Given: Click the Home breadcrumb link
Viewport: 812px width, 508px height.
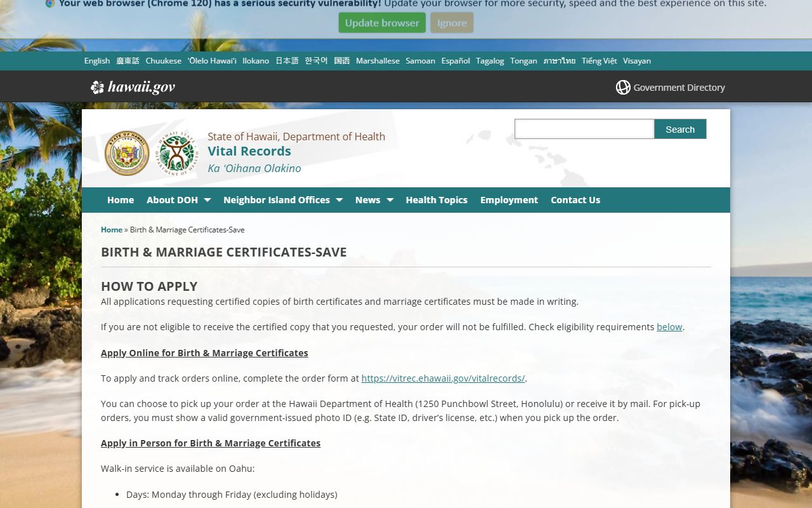Looking at the screenshot, I should [112, 230].
